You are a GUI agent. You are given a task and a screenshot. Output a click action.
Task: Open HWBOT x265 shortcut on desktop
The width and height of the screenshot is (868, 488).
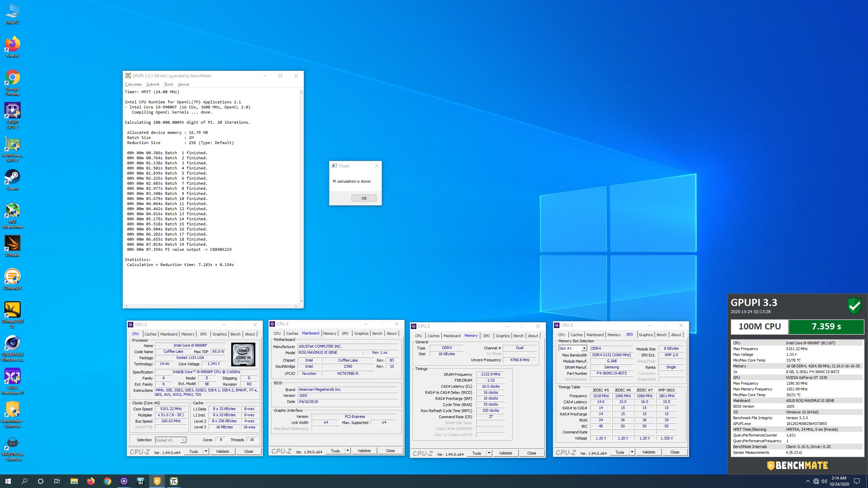point(13,448)
